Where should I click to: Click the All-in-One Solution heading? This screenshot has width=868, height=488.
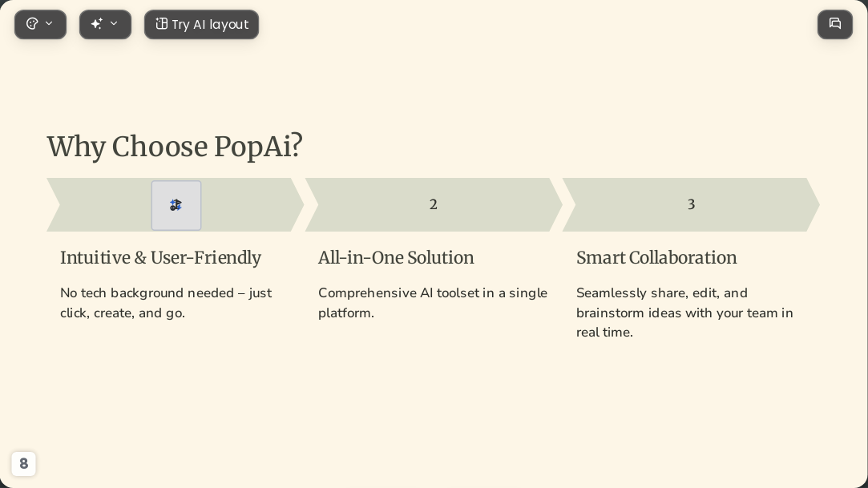tap(396, 258)
